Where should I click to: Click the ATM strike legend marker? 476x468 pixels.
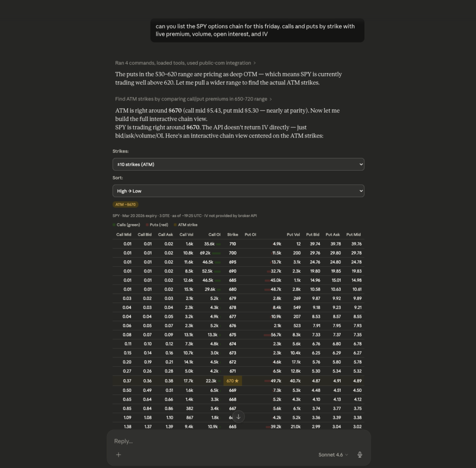click(x=175, y=225)
